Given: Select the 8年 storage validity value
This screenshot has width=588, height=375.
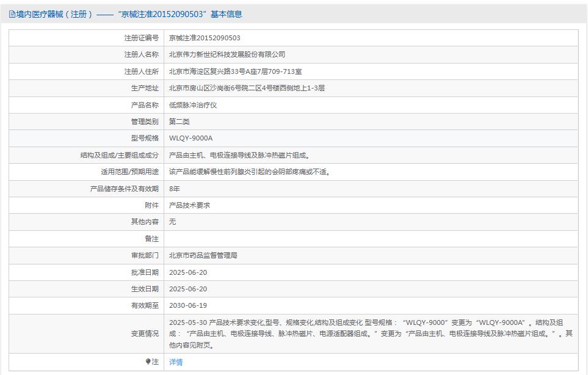Looking at the screenshot, I should tap(176, 188).
